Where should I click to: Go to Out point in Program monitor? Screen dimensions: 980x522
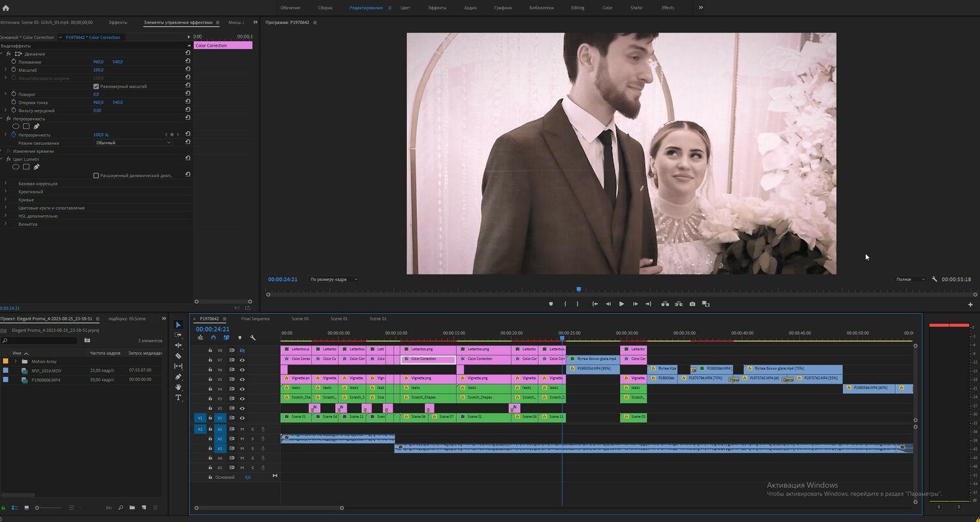point(648,304)
